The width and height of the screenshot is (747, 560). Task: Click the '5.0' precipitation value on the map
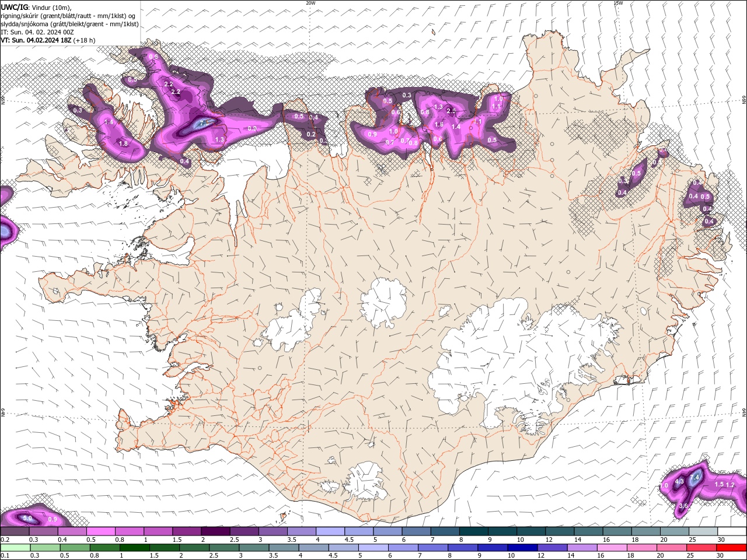coord(27,518)
